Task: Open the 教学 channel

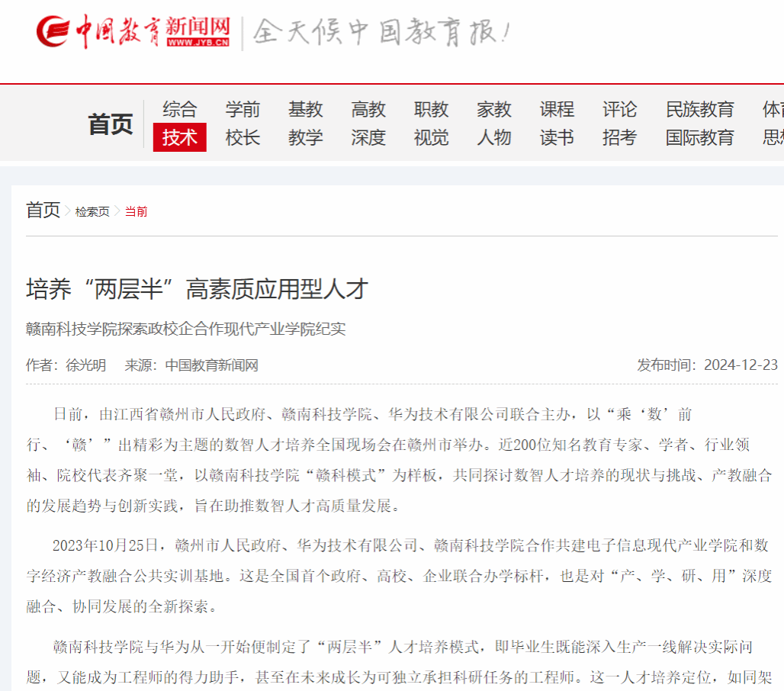Action: [x=305, y=138]
